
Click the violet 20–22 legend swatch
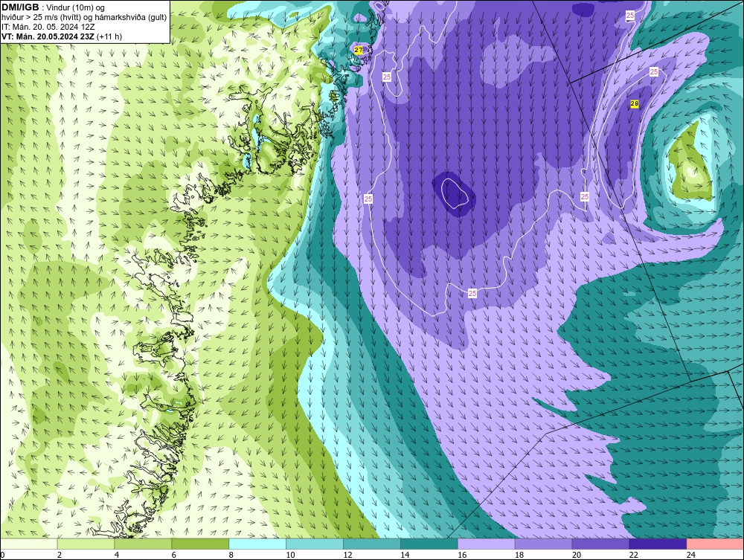600,544
